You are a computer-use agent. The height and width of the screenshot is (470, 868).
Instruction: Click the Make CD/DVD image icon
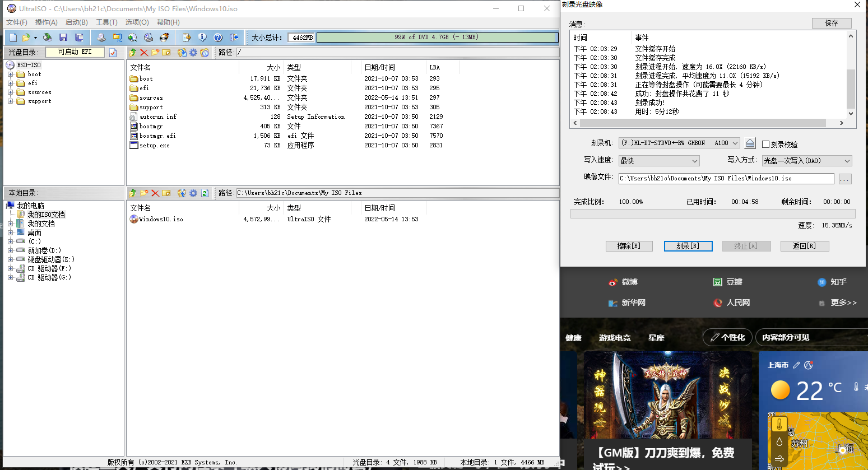click(101, 38)
